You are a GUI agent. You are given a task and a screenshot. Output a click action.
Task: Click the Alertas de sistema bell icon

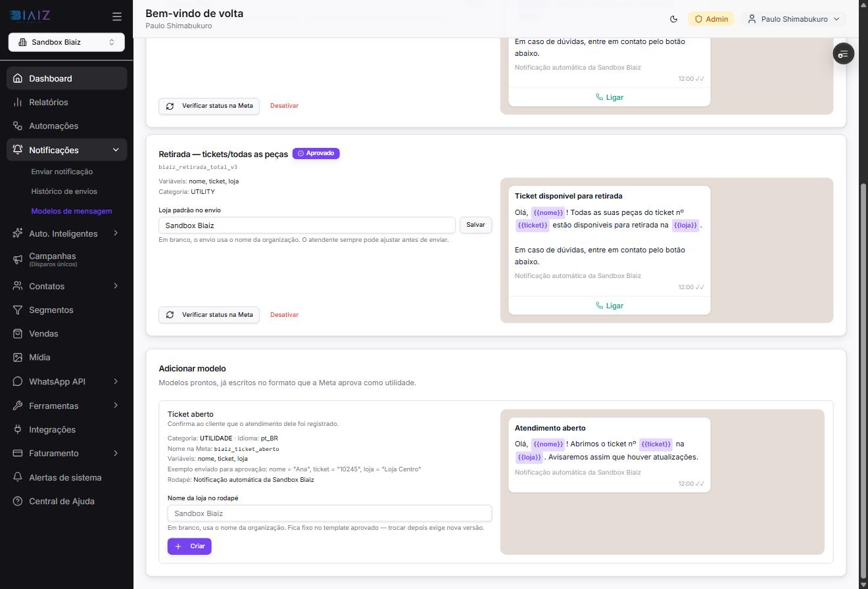[x=18, y=477]
